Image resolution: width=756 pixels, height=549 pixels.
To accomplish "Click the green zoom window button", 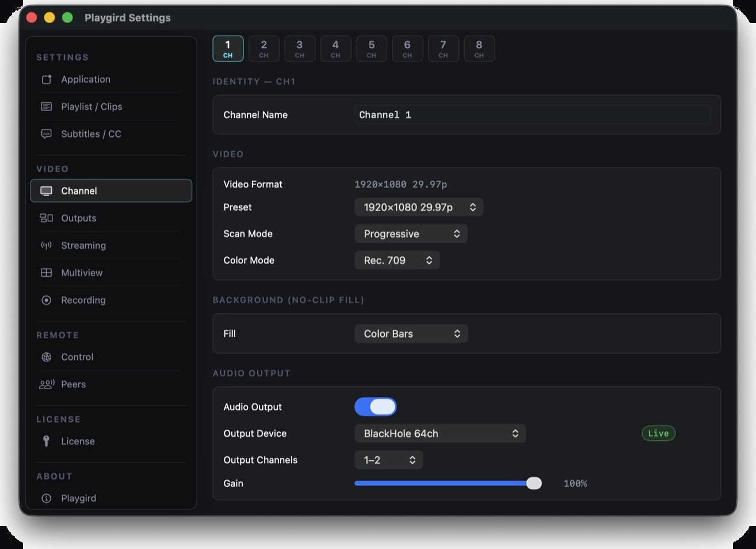I will (67, 18).
